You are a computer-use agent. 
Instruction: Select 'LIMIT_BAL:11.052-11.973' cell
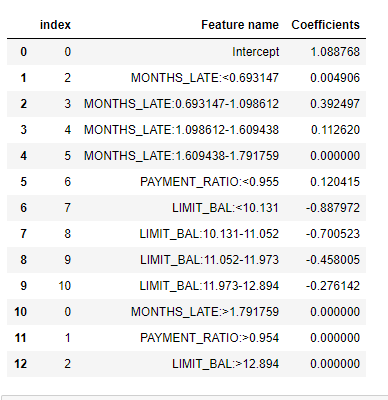(209, 260)
